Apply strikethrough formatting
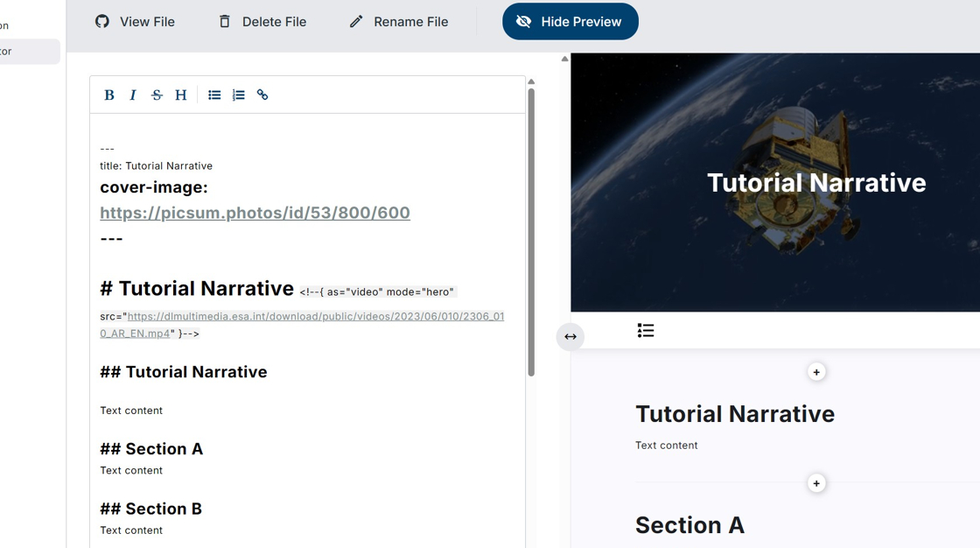980x548 pixels. point(157,95)
